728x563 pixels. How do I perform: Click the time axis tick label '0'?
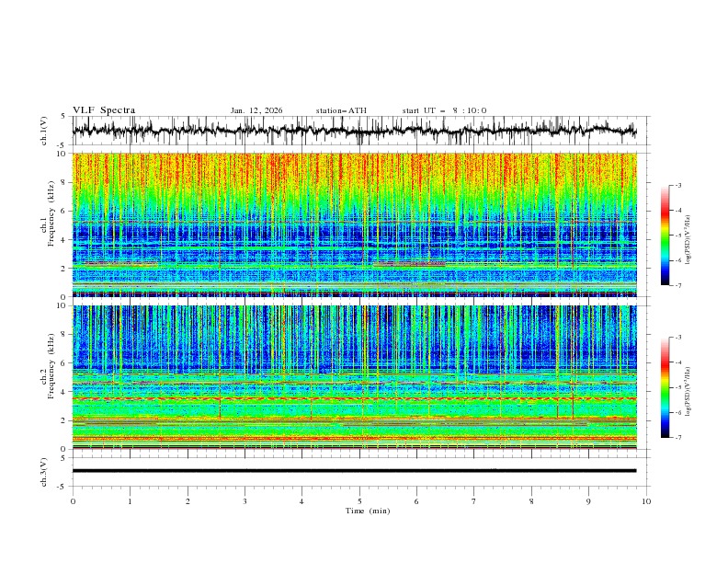tap(73, 501)
